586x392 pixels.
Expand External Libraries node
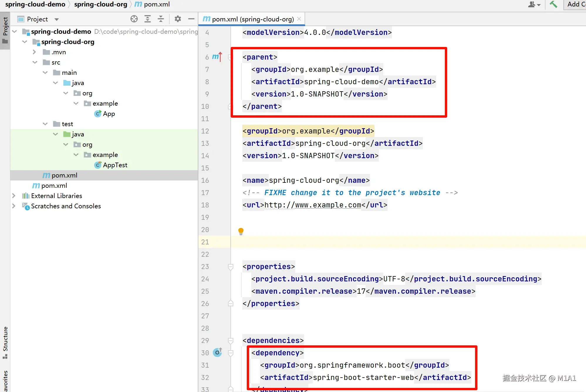pyautogui.click(x=14, y=196)
